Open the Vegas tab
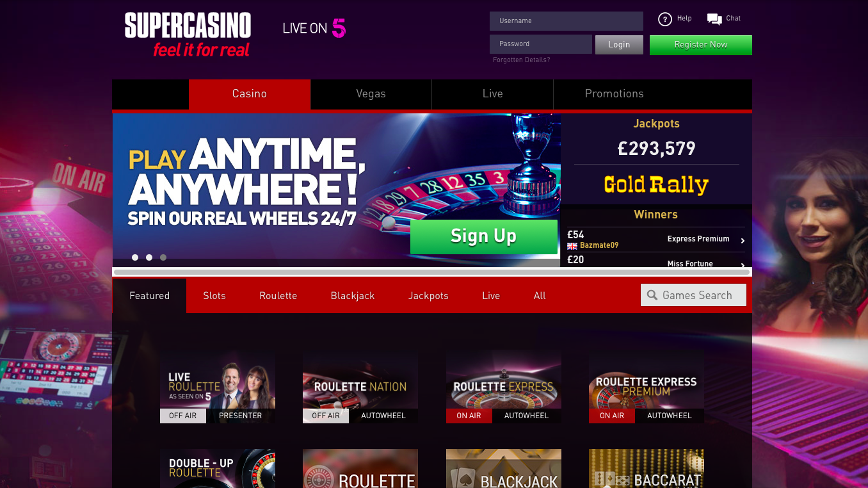The image size is (868, 488). (371, 94)
